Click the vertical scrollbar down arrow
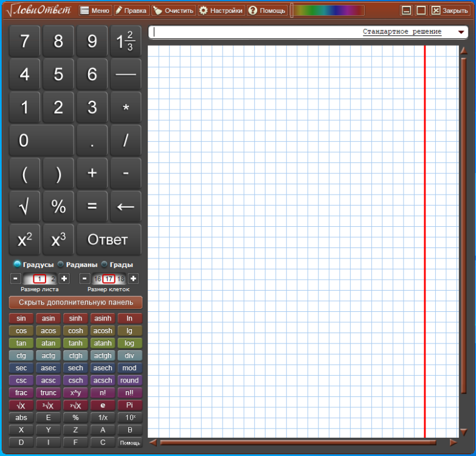The width and height of the screenshot is (476, 456). point(463,432)
